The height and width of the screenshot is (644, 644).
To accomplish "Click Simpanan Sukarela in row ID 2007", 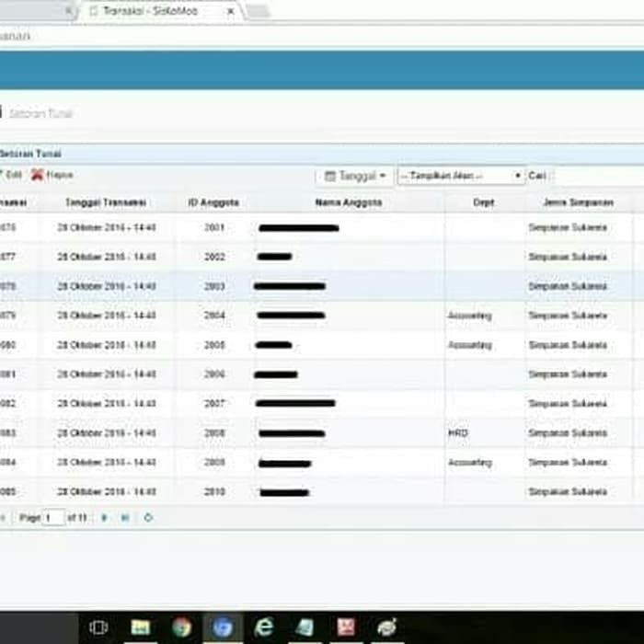I will point(568,404).
